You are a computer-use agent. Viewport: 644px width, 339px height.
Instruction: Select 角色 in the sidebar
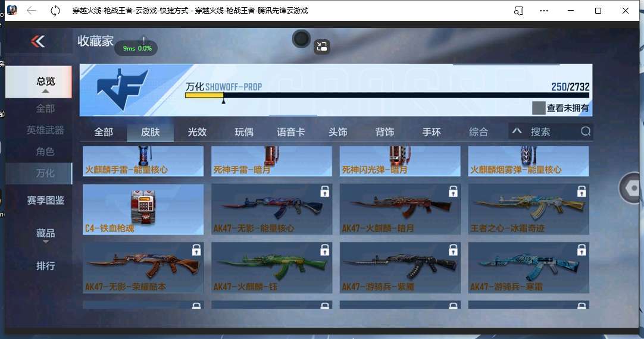click(x=45, y=152)
